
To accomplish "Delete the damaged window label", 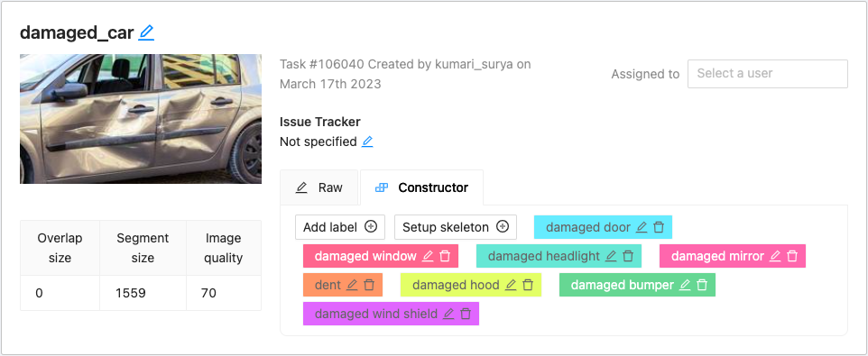I will [x=445, y=256].
